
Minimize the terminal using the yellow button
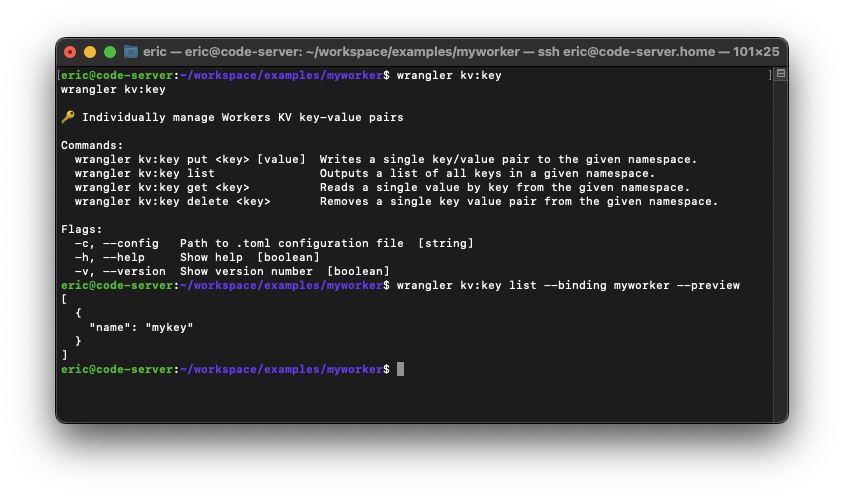click(90, 52)
